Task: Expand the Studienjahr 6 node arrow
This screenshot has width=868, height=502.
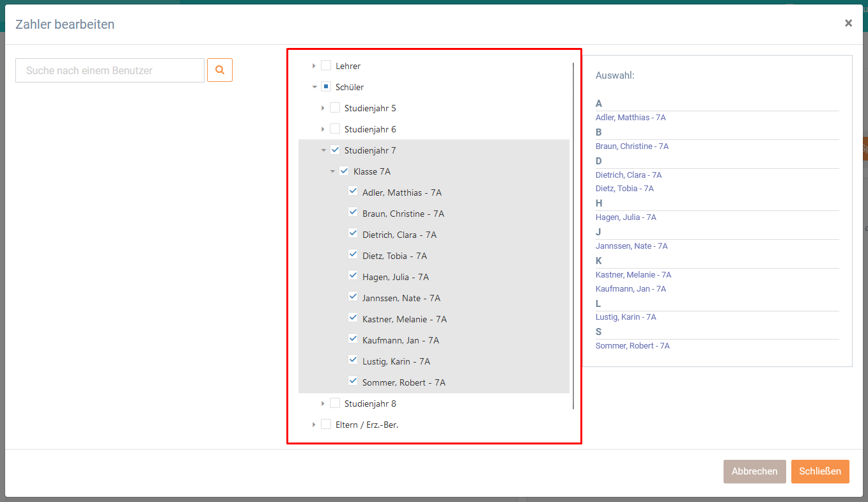Action: (x=323, y=129)
